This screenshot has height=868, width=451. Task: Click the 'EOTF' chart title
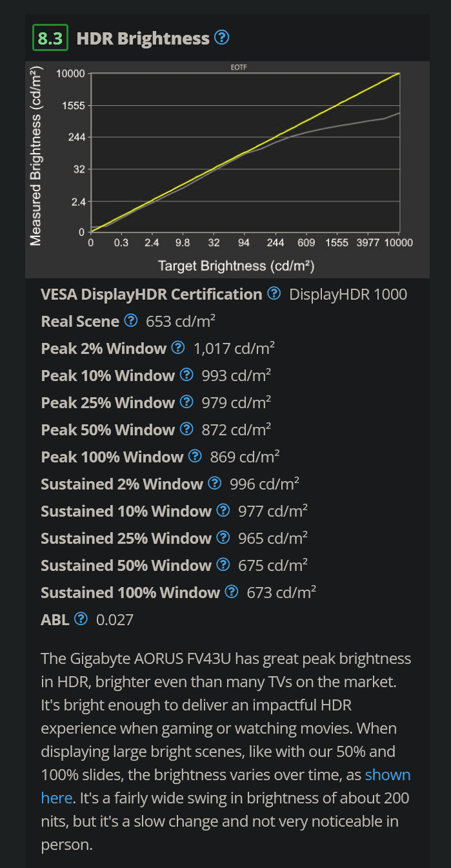(x=237, y=67)
